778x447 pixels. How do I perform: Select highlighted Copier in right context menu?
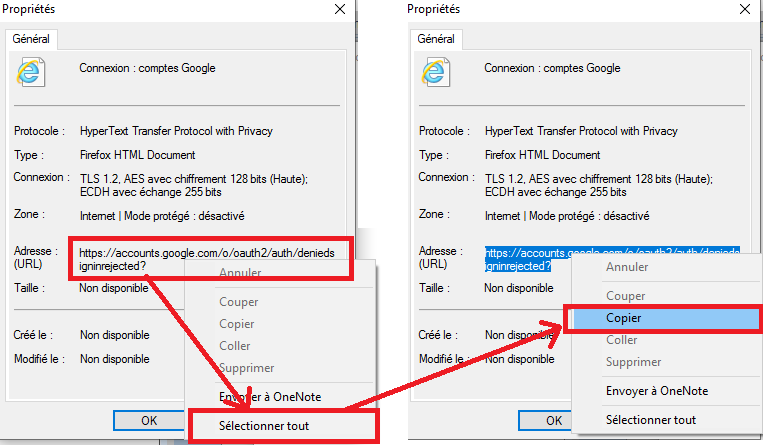[665, 318]
